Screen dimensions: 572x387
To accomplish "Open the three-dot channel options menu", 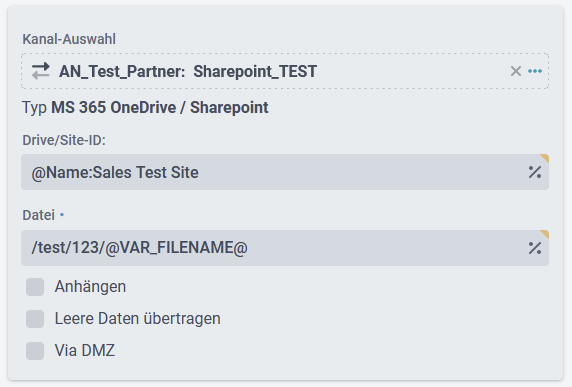I will coord(535,71).
